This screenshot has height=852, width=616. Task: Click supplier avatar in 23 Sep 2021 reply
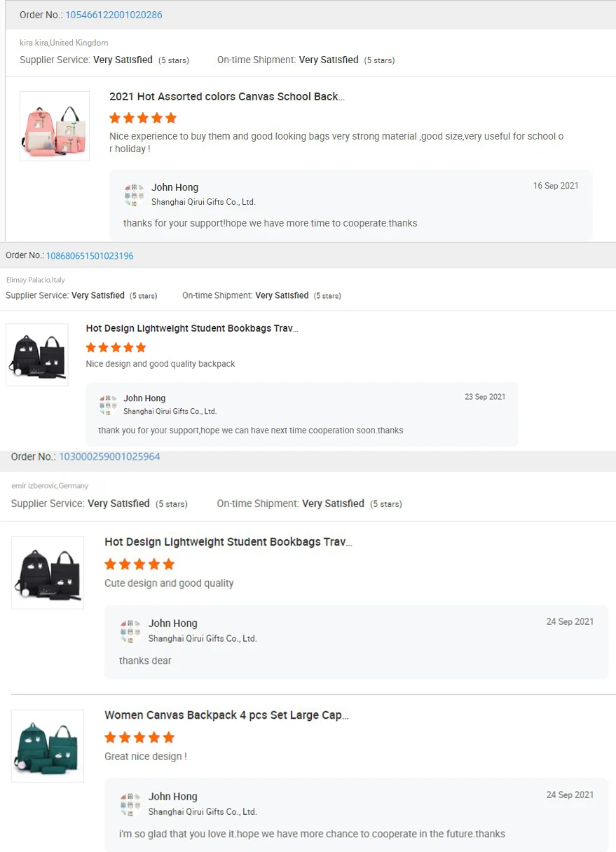click(x=108, y=405)
